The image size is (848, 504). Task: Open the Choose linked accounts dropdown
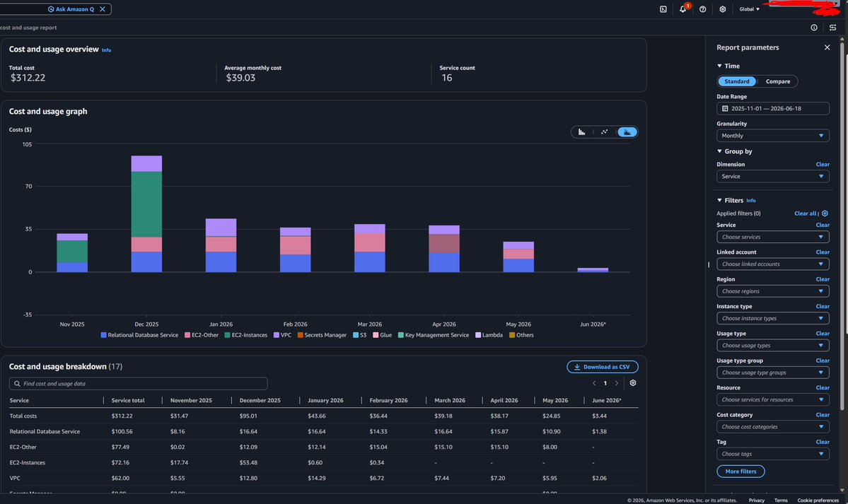tap(773, 264)
